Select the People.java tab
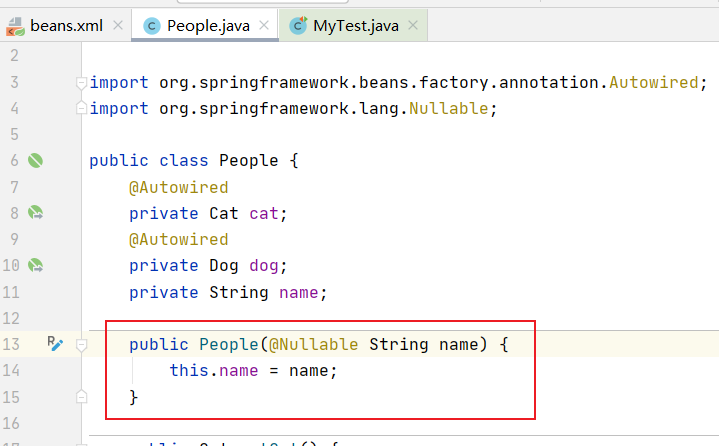 coord(209,26)
